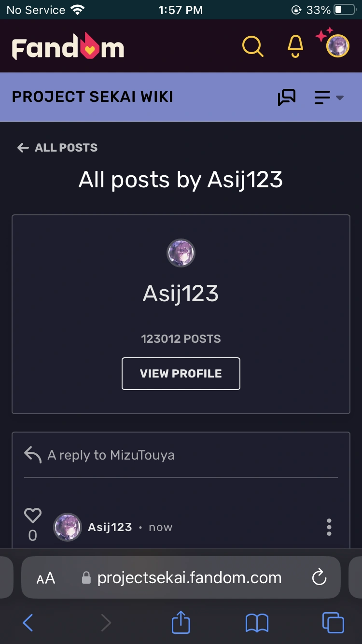This screenshot has width=362, height=644.
Task: Show Safari open tabs
Action: (x=333, y=623)
